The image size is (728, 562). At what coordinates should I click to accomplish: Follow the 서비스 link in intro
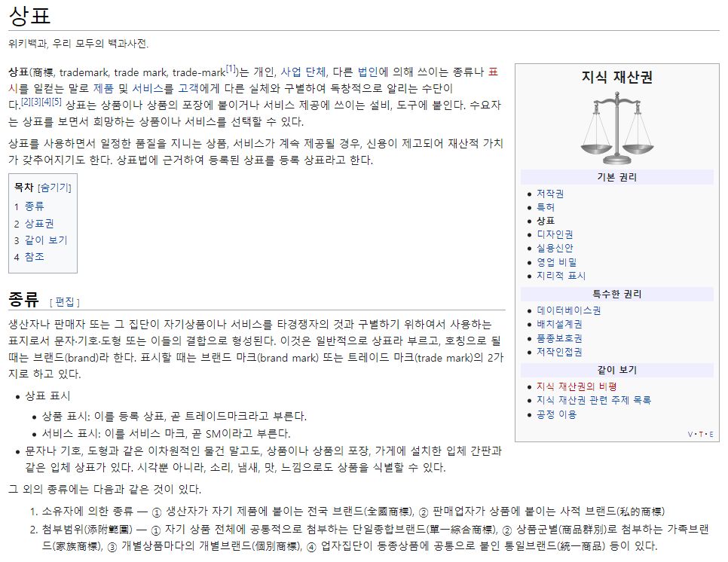(148, 89)
